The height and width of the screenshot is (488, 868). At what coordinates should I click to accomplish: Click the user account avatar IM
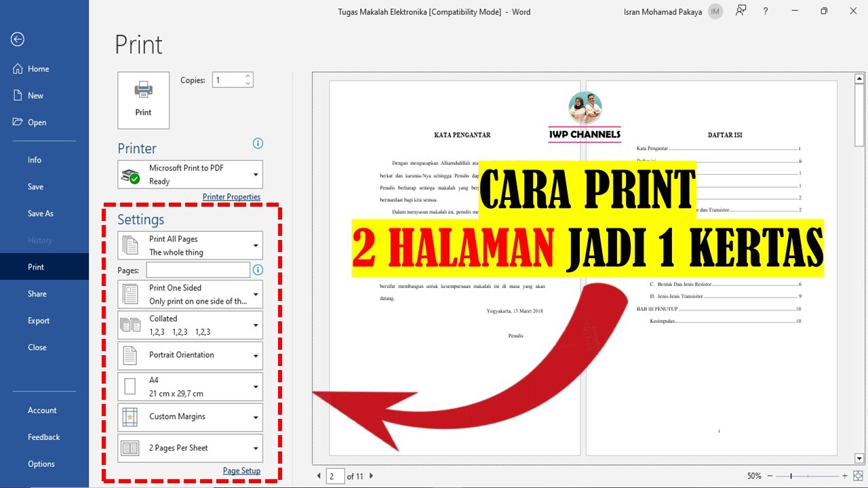(x=715, y=12)
